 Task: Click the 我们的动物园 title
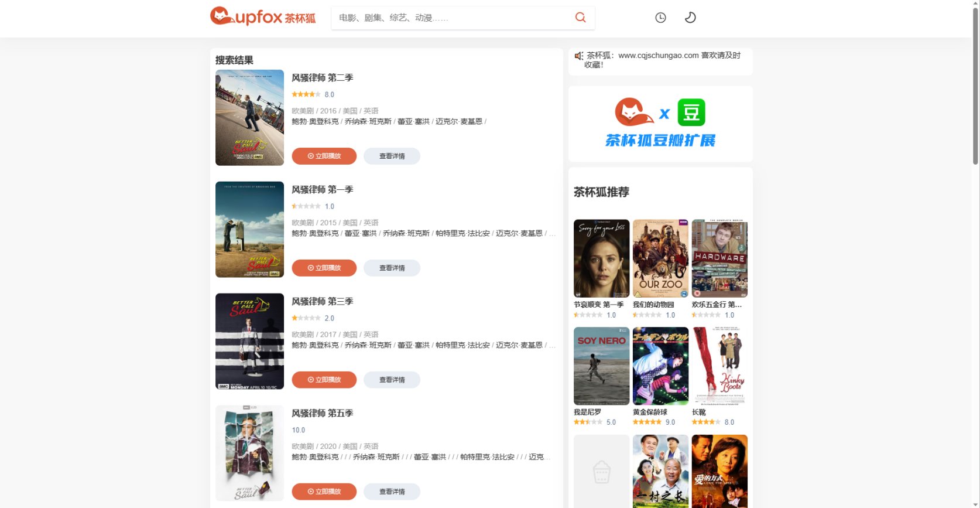click(653, 305)
